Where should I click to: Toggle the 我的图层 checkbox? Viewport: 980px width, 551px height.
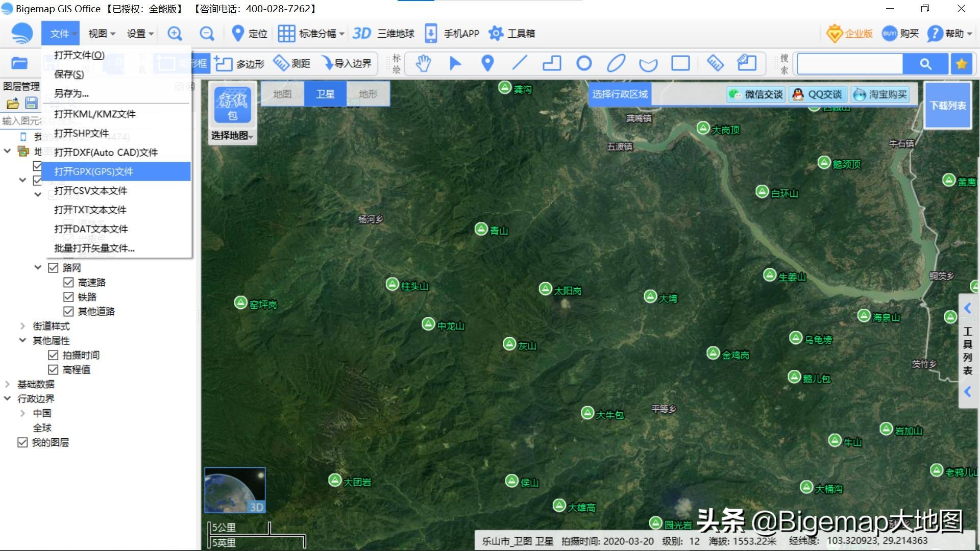pyautogui.click(x=22, y=442)
